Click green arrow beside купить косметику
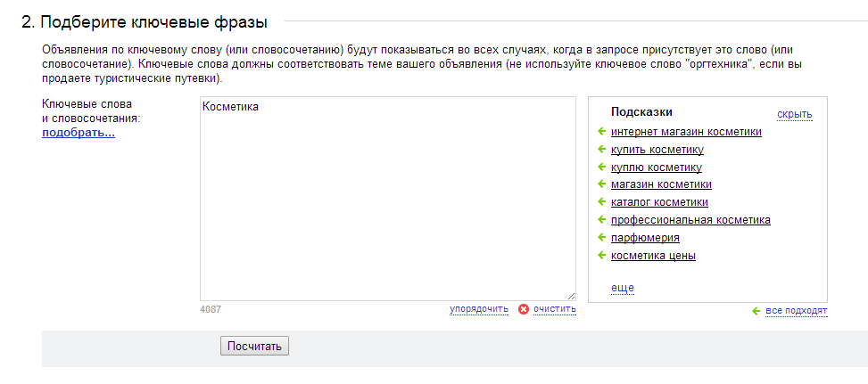Viewport: 868px width, 384px height. (602, 149)
